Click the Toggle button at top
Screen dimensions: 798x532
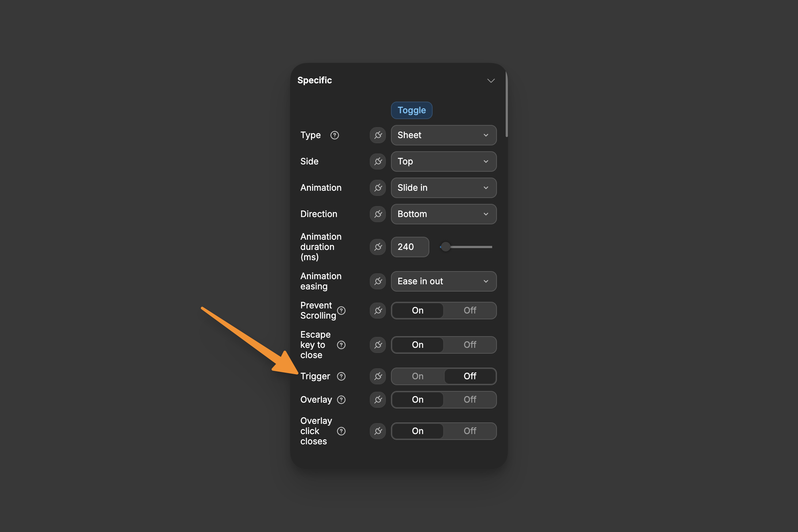tap(411, 110)
